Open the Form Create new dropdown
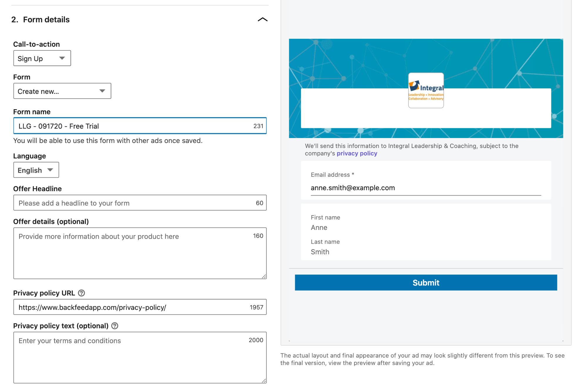The width and height of the screenshot is (587, 392). pos(62,91)
